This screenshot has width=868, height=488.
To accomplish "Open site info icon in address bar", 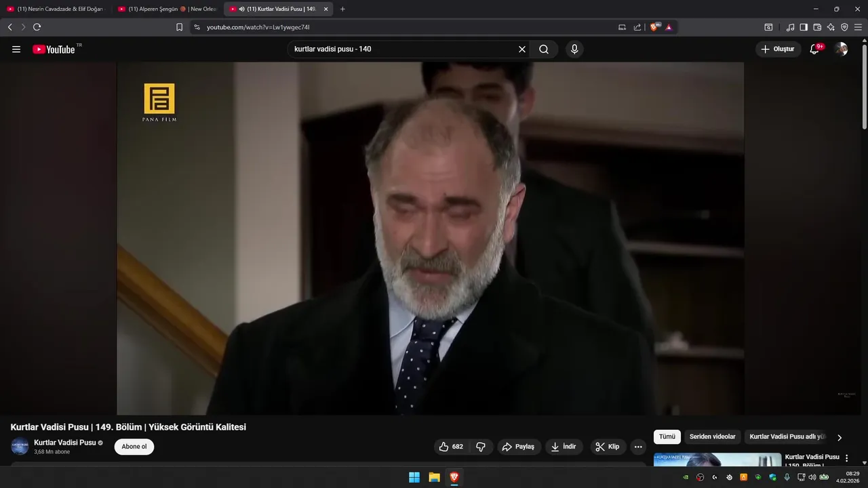I will coord(197,27).
